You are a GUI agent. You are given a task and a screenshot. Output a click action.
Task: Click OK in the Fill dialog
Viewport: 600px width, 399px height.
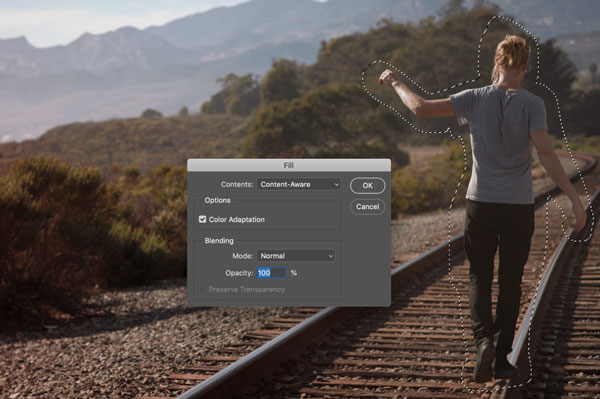(x=367, y=186)
